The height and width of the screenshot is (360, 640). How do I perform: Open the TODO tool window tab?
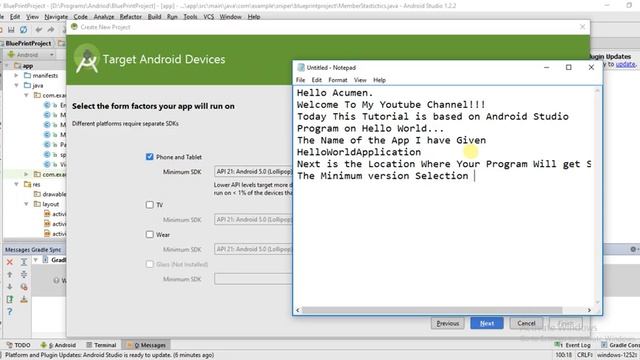coord(18,345)
